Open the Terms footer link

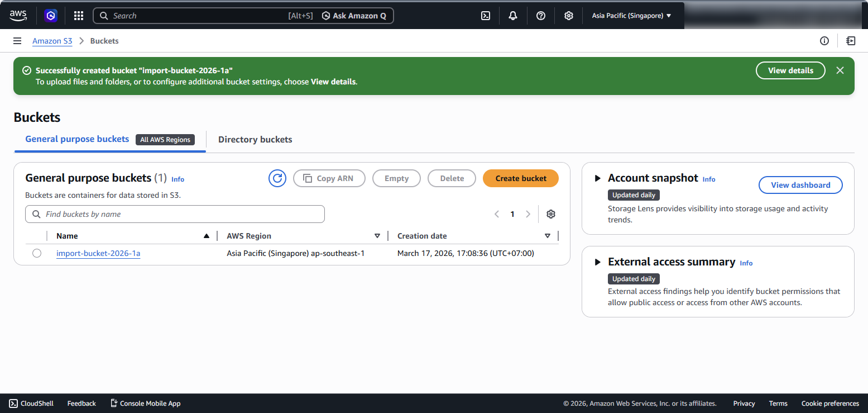click(778, 403)
